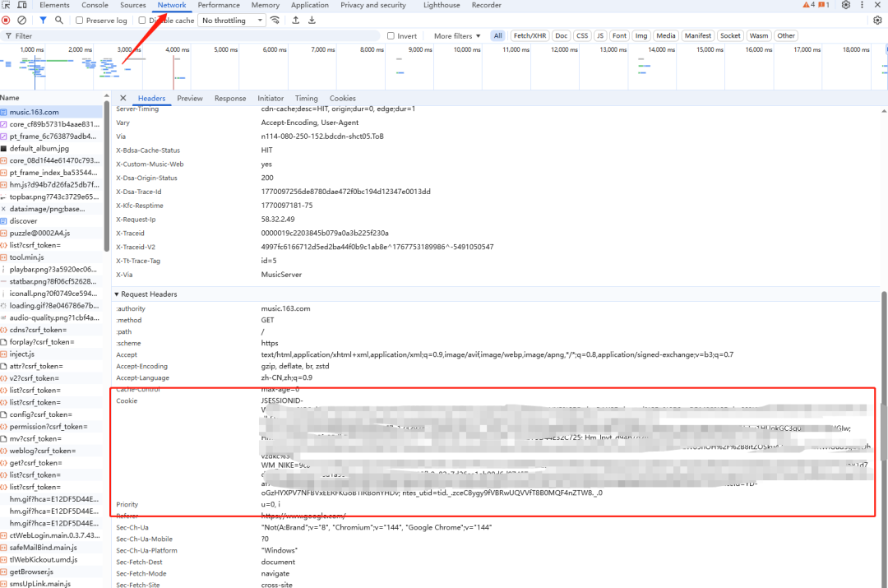Open the Response tab of the request

230,98
